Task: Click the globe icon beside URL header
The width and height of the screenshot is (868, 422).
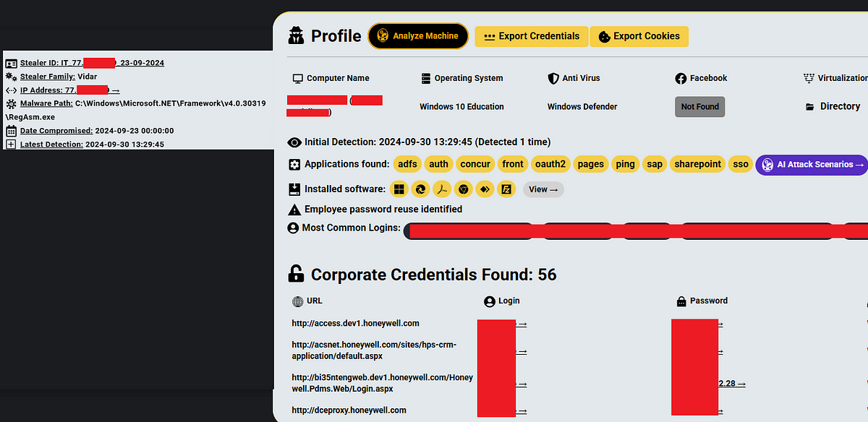Action: click(297, 301)
